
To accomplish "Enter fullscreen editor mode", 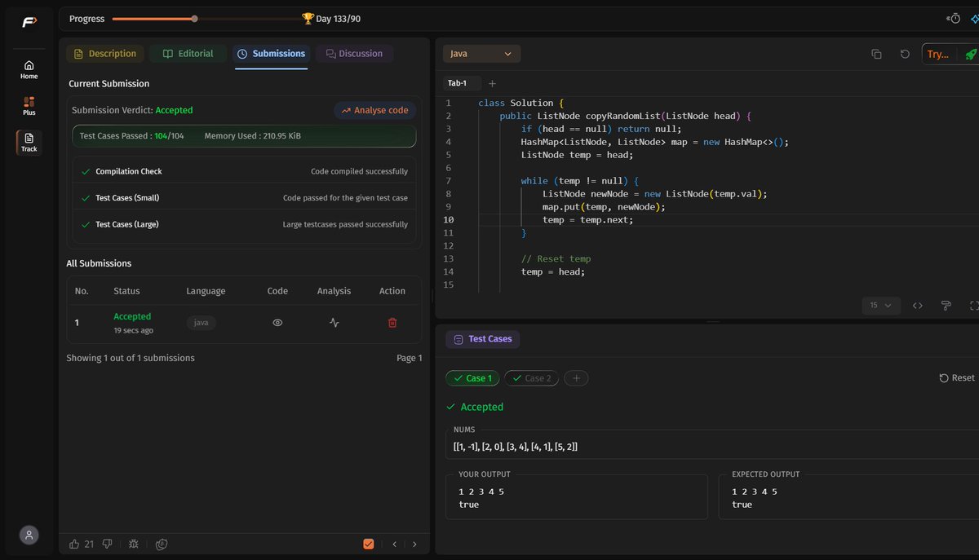I will [974, 306].
